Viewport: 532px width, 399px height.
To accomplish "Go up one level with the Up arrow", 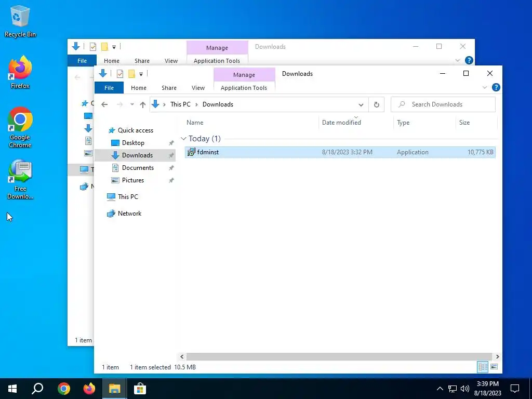I will 143,104.
